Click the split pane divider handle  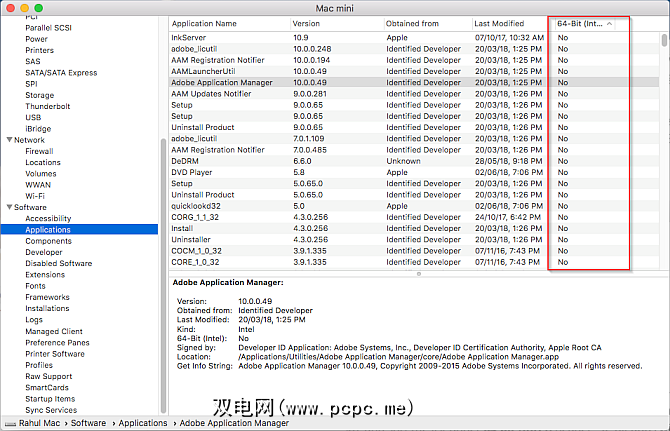419,274
